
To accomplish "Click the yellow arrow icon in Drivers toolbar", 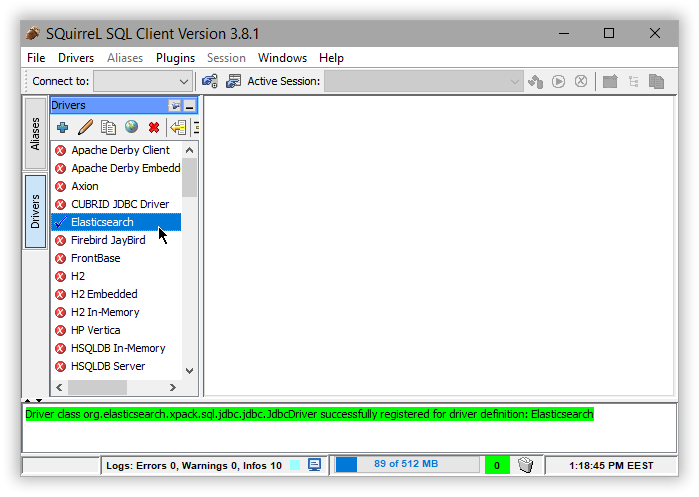I will 178,127.
